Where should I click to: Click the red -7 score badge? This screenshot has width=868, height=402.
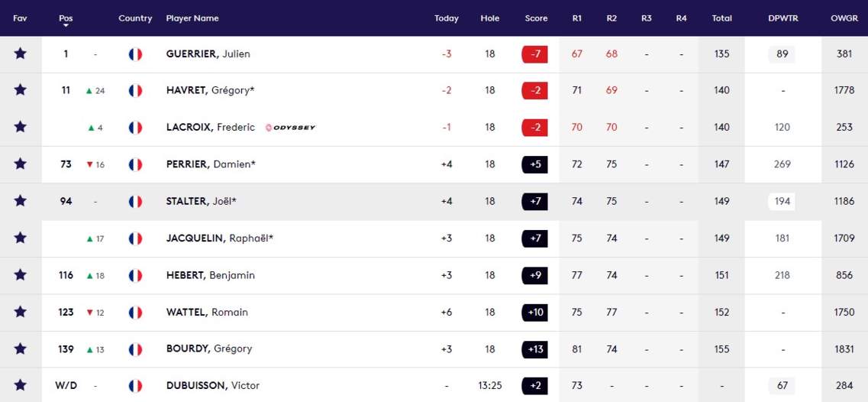[534, 53]
